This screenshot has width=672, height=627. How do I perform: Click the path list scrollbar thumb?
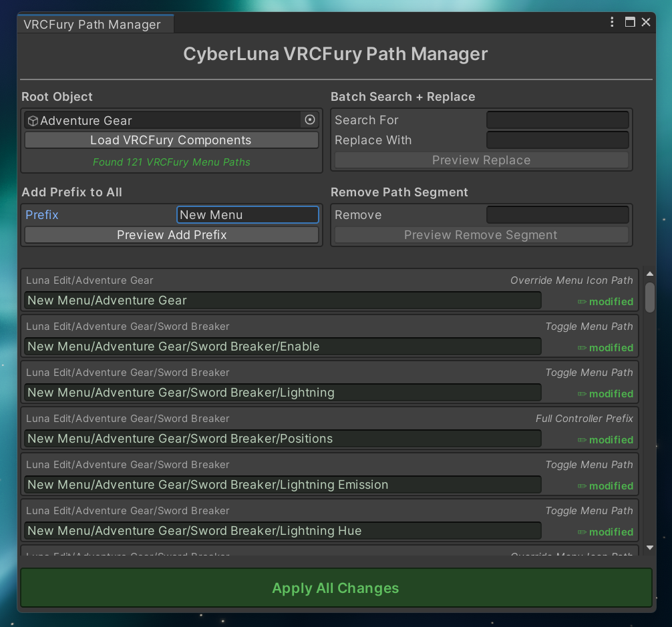650,297
